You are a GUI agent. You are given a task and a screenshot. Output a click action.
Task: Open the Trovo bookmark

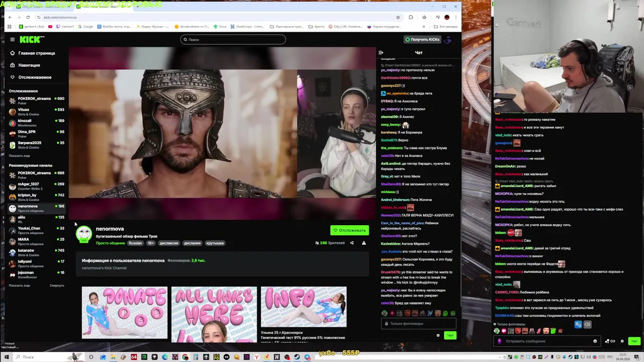pos(221,26)
